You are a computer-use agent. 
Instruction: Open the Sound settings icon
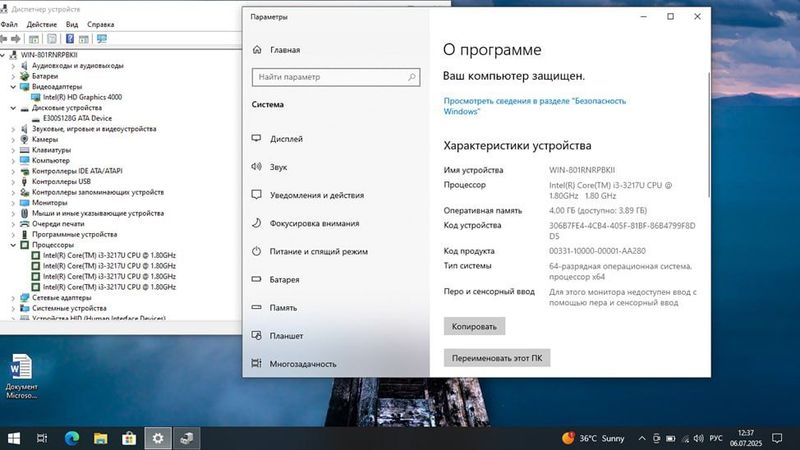click(257, 166)
